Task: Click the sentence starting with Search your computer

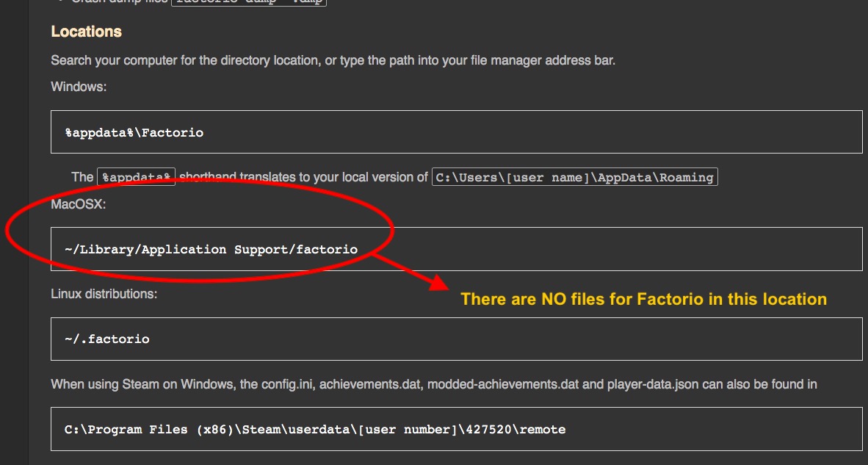Action: click(x=333, y=60)
